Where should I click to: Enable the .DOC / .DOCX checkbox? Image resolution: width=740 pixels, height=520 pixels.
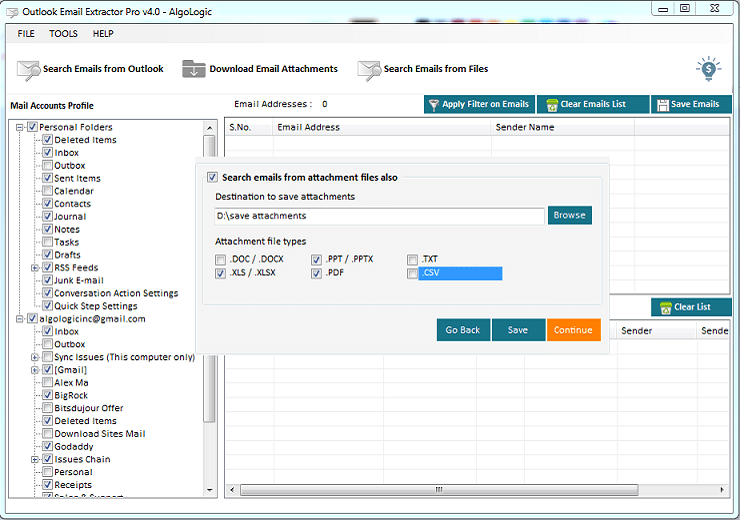click(221, 260)
